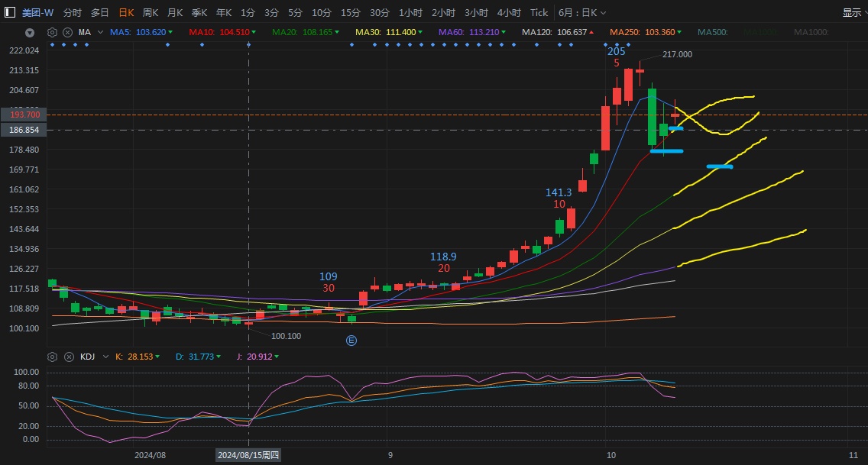Screen dimensions: 868x465
Task: Select the Tick chart tab
Action: 539,12
